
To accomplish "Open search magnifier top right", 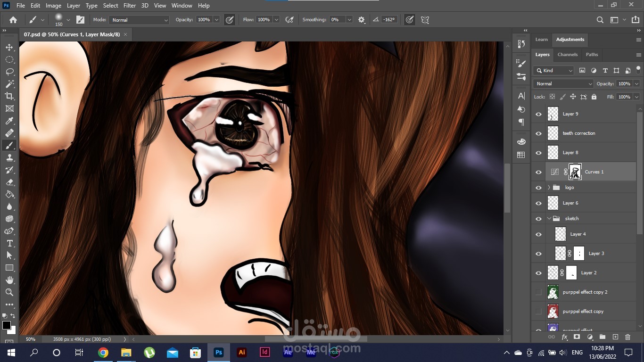I will [600, 20].
